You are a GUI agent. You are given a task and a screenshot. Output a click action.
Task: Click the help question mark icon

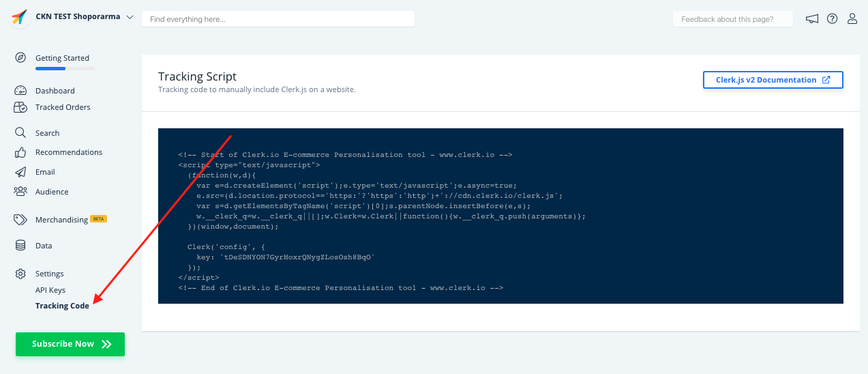coord(832,19)
